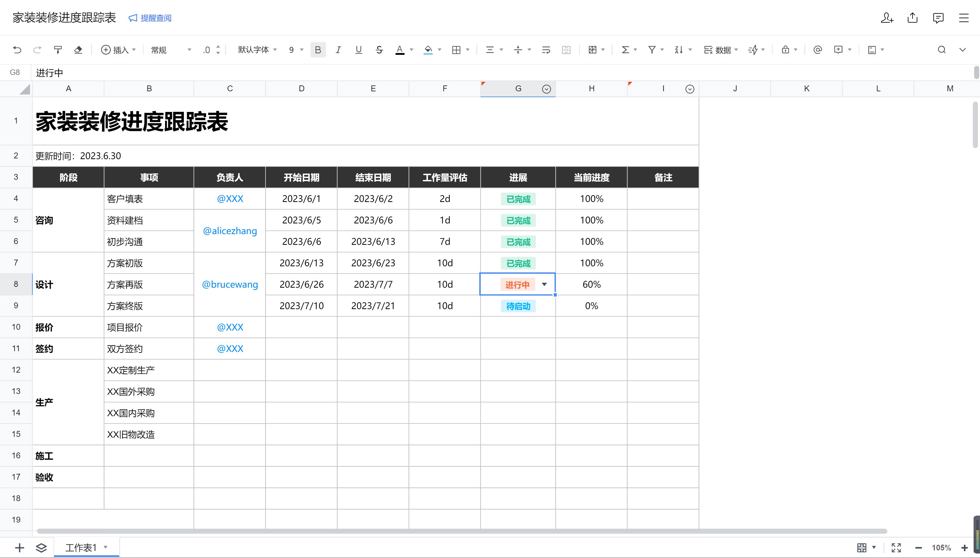This screenshot has width=980, height=558.
Task: Open the 数据 data menu
Action: click(x=720, y=50)
